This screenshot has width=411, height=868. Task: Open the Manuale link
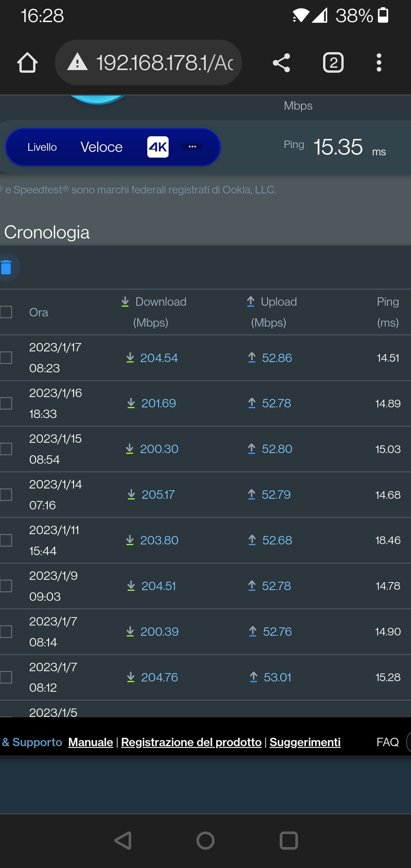tap(91, 742)
